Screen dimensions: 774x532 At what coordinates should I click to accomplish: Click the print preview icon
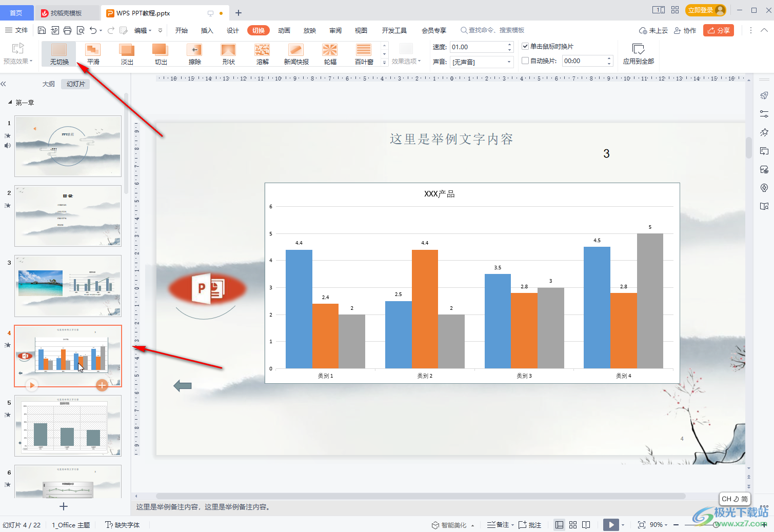point(80,30)
